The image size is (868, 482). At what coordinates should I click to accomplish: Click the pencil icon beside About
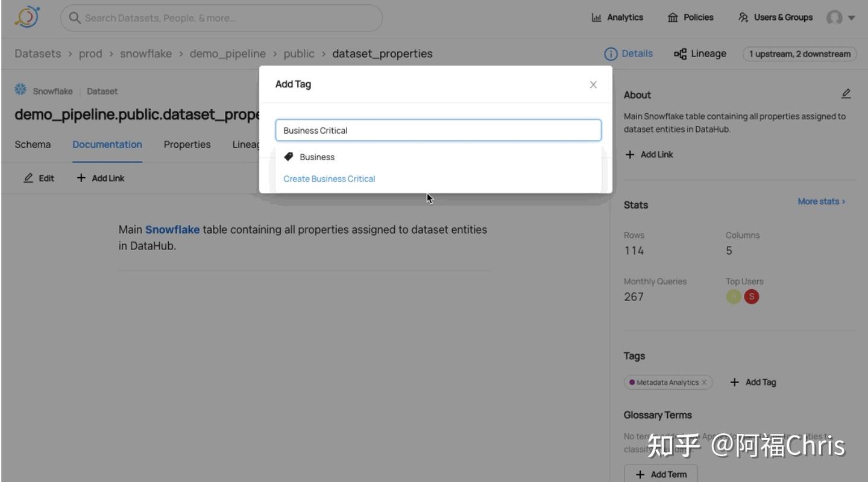click(x=846, y=94)
